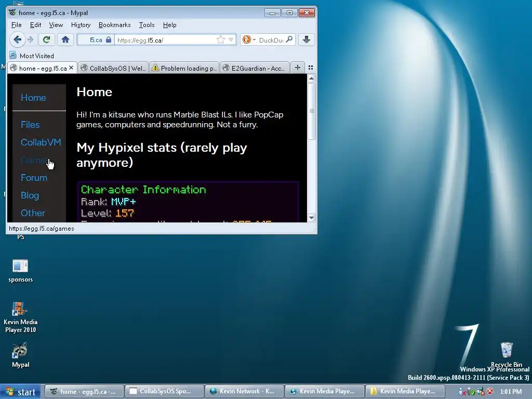
Task: Open the Games sidebar link
Action: (x=34, y=160)
